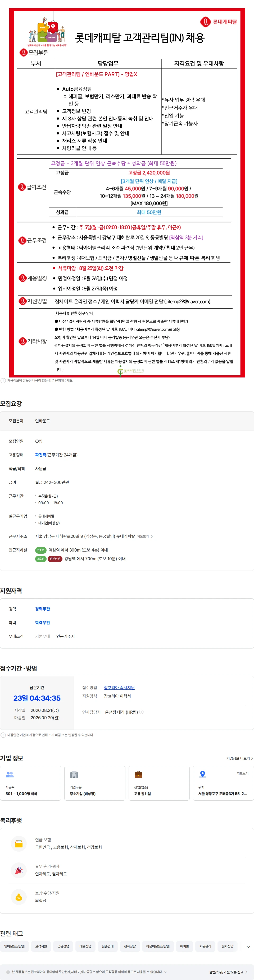
Task: Select the 회원관리 tag
Action: 206,946
